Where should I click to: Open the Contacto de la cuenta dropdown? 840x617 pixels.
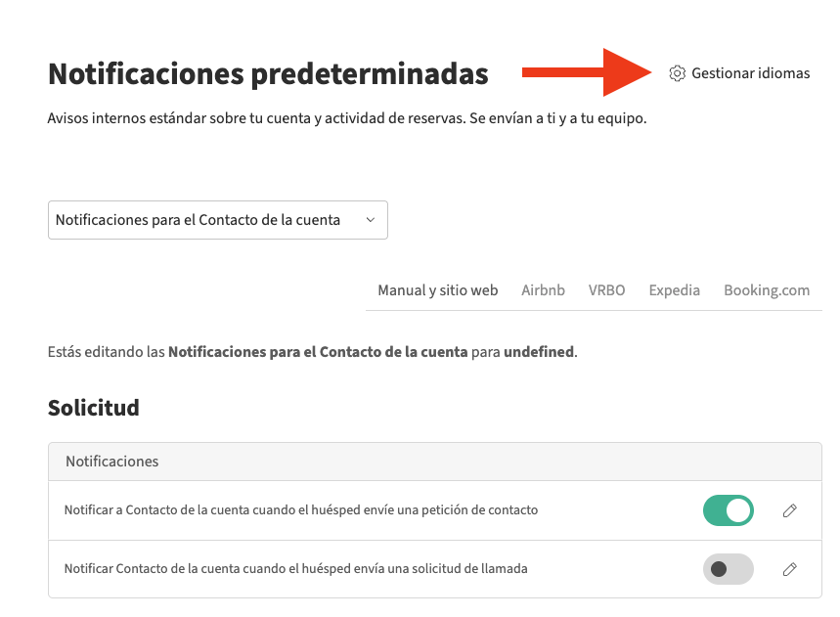217,220
